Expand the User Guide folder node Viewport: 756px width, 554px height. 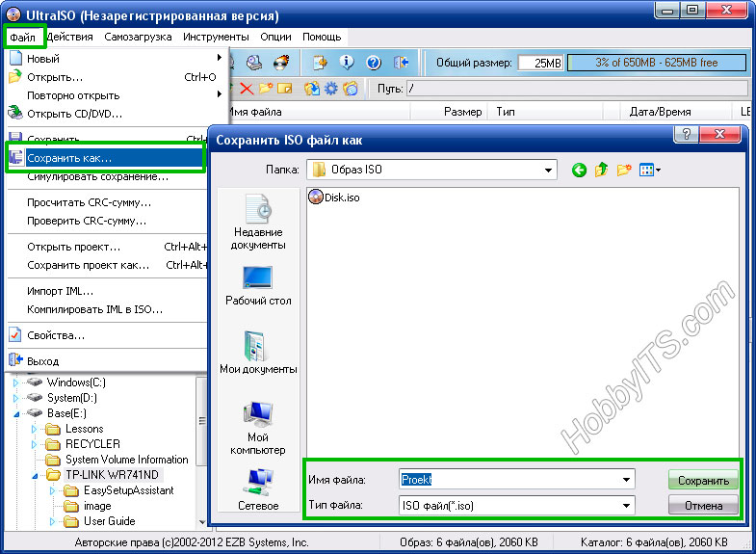pyautogui.click(x=52, y=521)
